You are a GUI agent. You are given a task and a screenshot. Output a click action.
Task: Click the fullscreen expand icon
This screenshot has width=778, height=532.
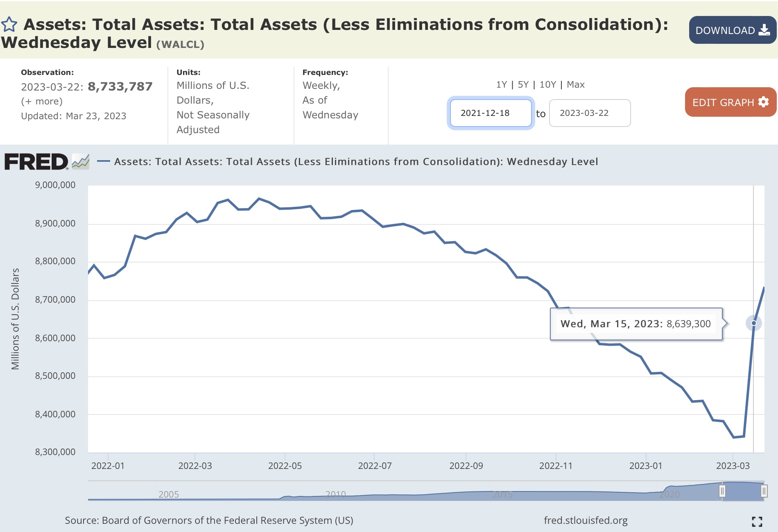757,521
